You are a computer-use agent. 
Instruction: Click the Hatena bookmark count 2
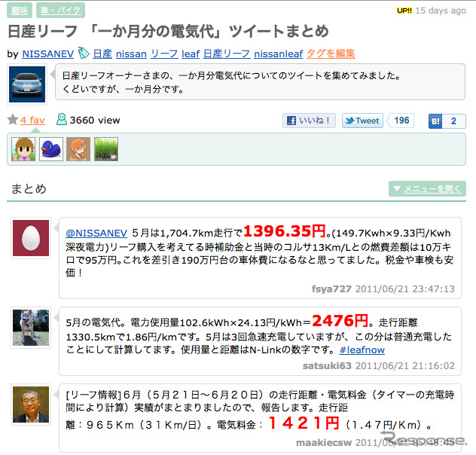tap(454, 121)
